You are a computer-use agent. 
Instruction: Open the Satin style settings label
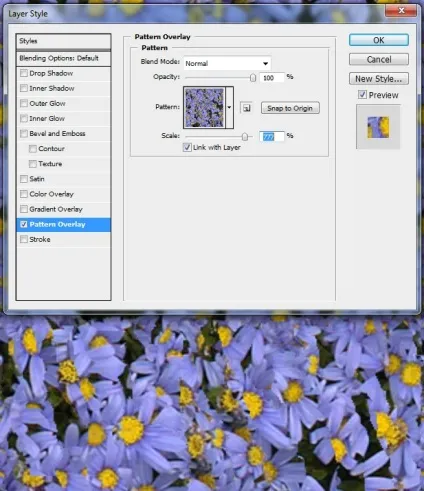(37, 179)
